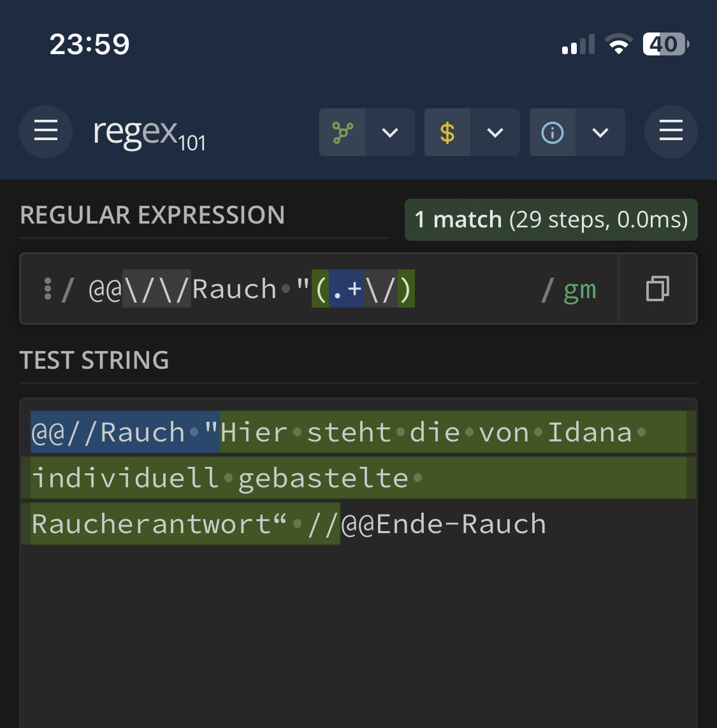Expand the dropdown next to info icon
Viewport: 717px width, 728px height.
(x=600, y=132)
